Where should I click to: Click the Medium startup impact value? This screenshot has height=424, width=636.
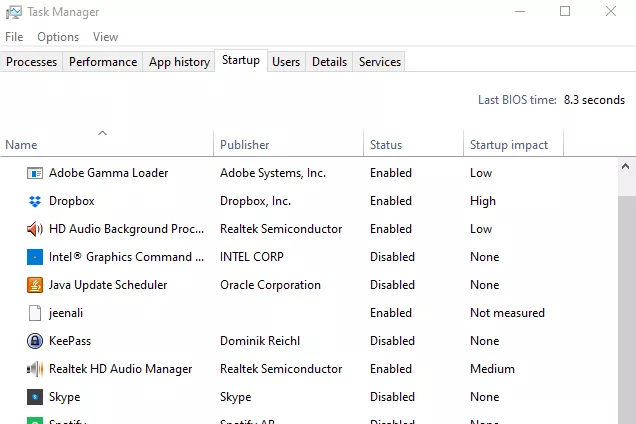(x=492, y=369)
